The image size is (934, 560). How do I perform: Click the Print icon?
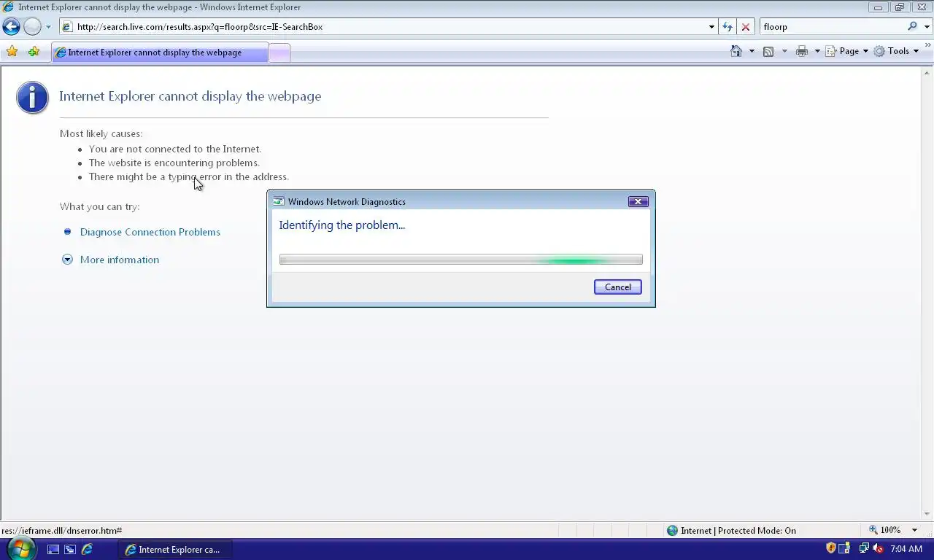point(802,51)
